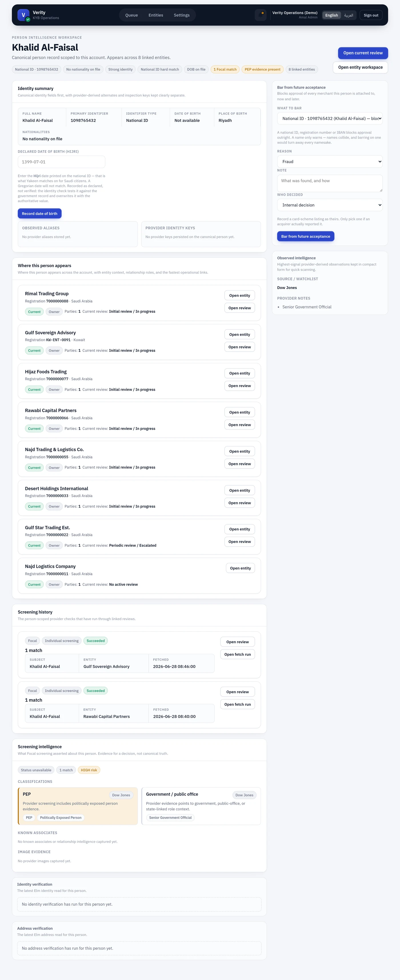Open the Entities tab

pyautogui.click(x=156, y=15)
